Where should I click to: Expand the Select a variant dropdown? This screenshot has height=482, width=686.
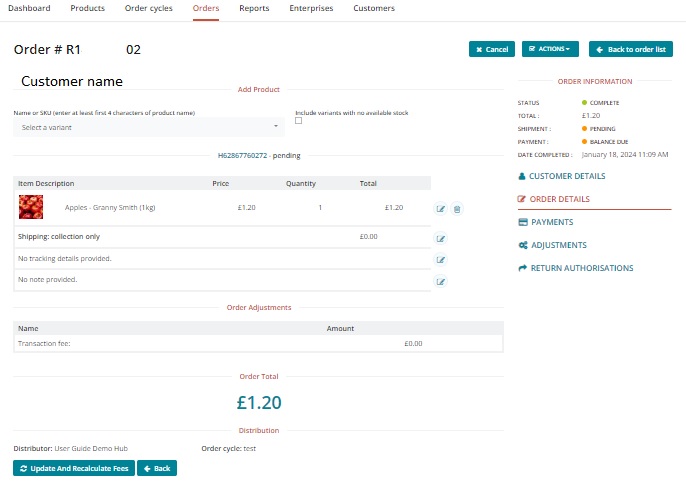point(150,127)
